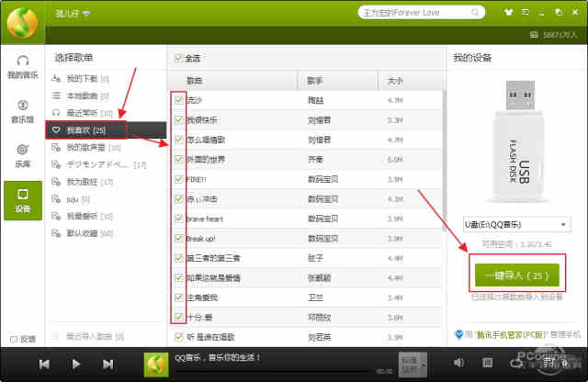Open the 最近常听 playlist
This screenshot has width=588, height=382.
pos(89,112)
